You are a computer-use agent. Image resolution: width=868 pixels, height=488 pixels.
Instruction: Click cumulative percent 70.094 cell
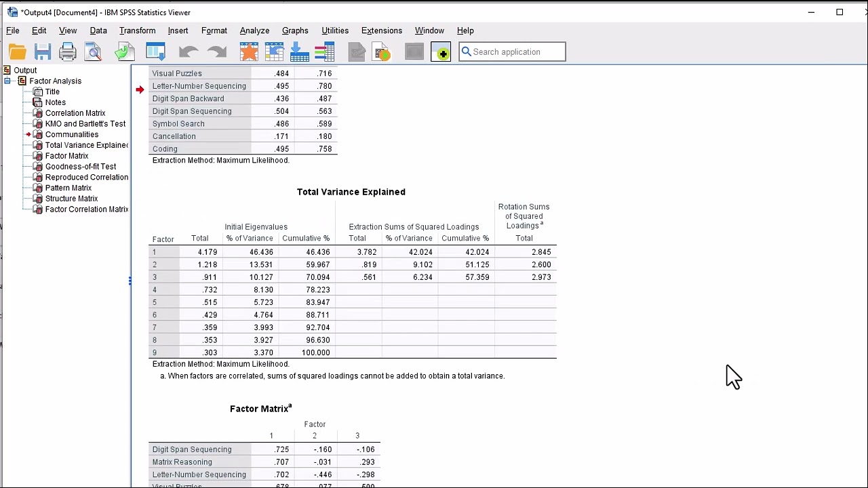click(x=318, y=277)
